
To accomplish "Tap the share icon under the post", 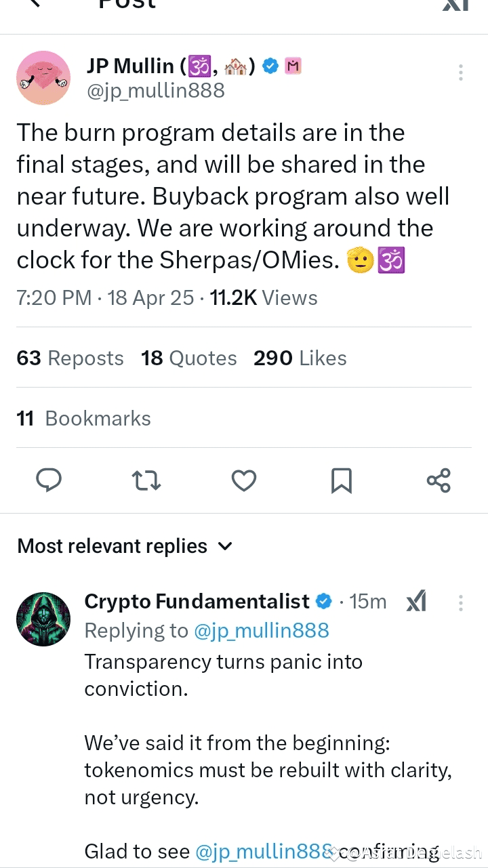I will 439,480.
